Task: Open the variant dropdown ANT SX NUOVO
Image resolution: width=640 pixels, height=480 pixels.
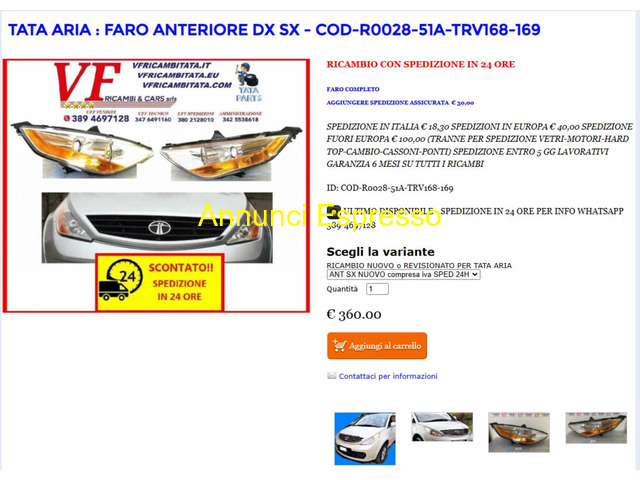Action: [x=403, y=275]
